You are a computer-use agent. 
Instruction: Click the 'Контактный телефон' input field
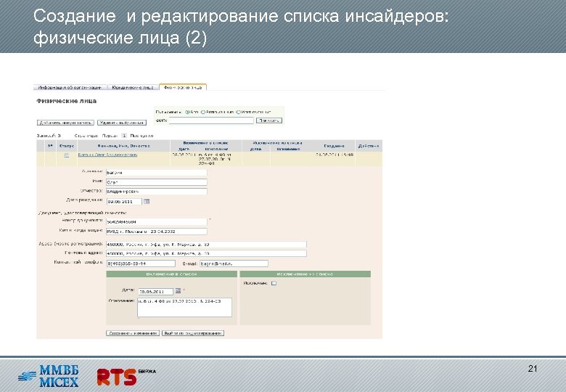(x=141, y=264)
